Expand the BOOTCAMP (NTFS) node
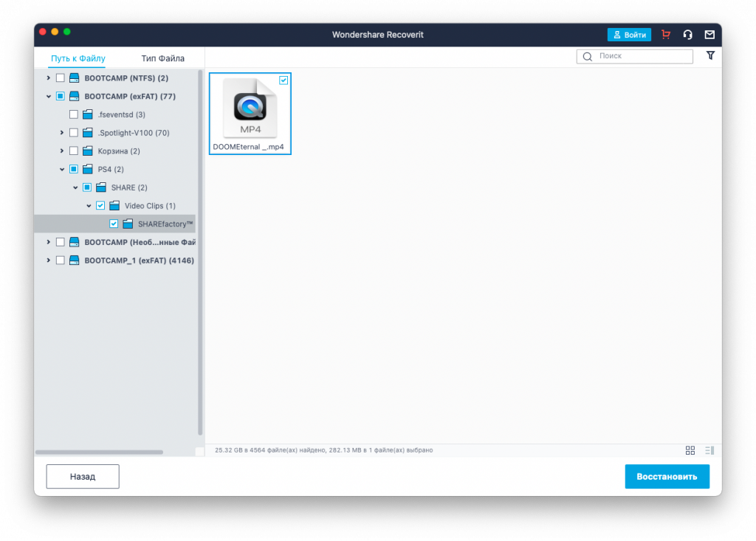 pyautogui.click(x=48, y=77)
